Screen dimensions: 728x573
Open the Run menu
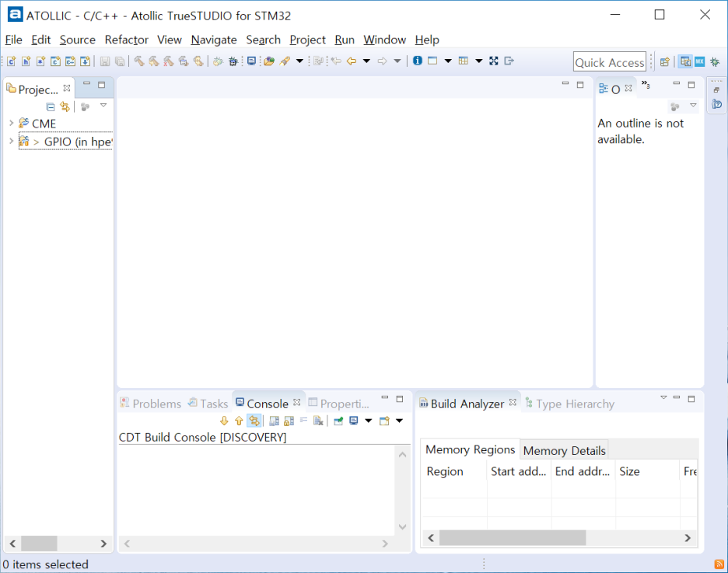coord(345,40)
